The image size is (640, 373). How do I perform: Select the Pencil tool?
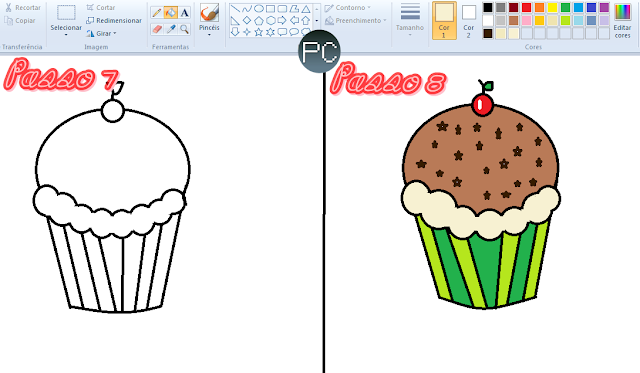tap(157, 13)
